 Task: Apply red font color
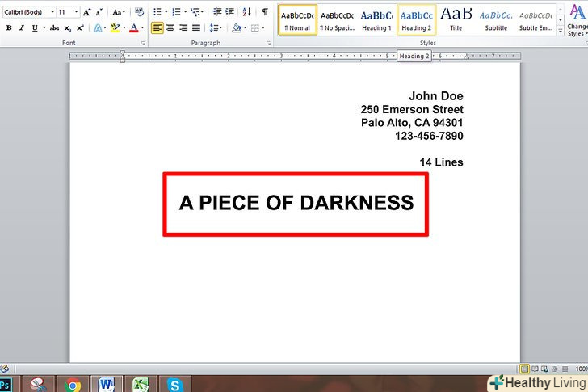coord(134,27)
